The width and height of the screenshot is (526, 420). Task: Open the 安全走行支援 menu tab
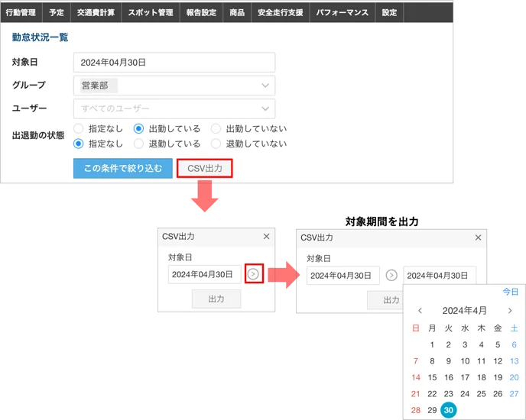(281, 13)
